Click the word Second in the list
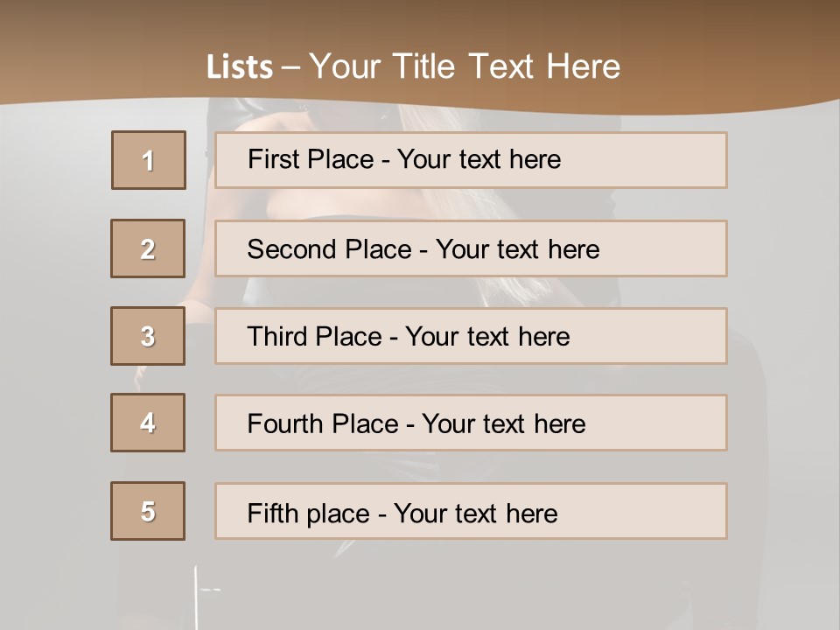 click(x=292, y=249)
